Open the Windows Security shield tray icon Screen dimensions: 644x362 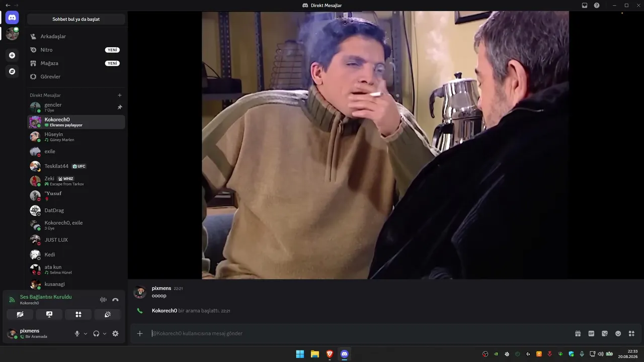[x=571, y=354]
